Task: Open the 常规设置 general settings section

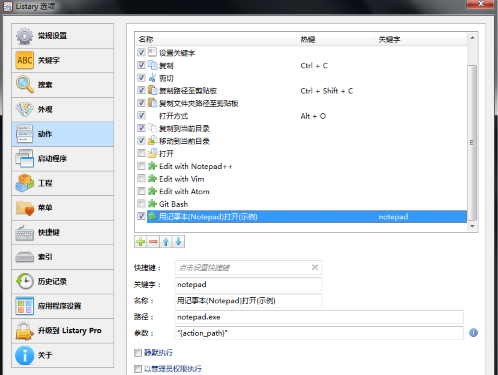Action: [x=63, y=36]
